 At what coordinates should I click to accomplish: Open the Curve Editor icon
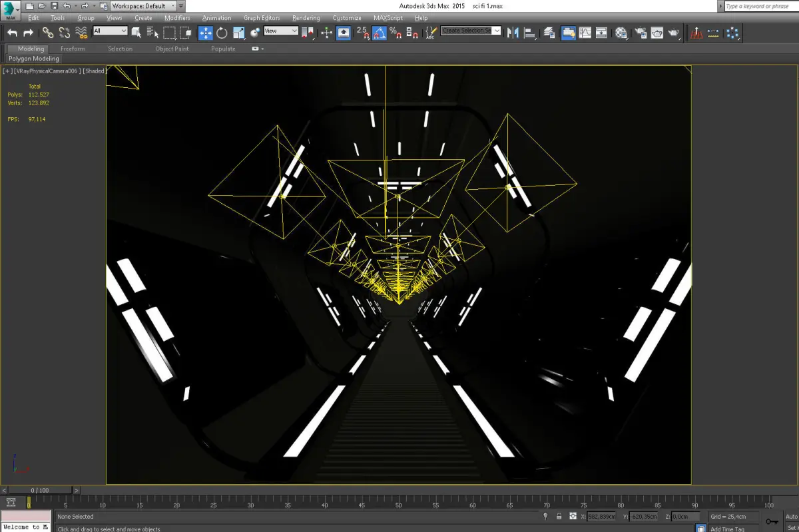(585, 32)
